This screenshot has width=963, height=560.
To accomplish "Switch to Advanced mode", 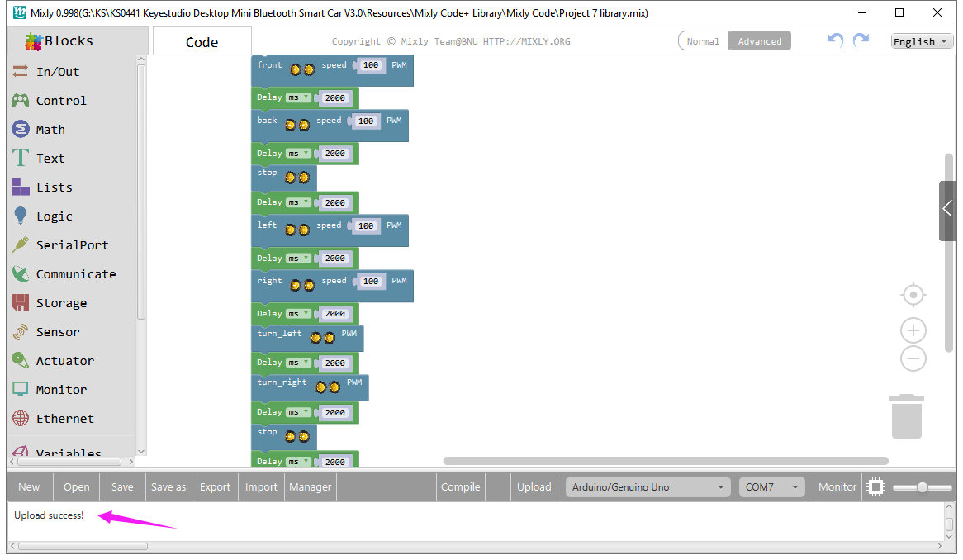I will (760, 41).
